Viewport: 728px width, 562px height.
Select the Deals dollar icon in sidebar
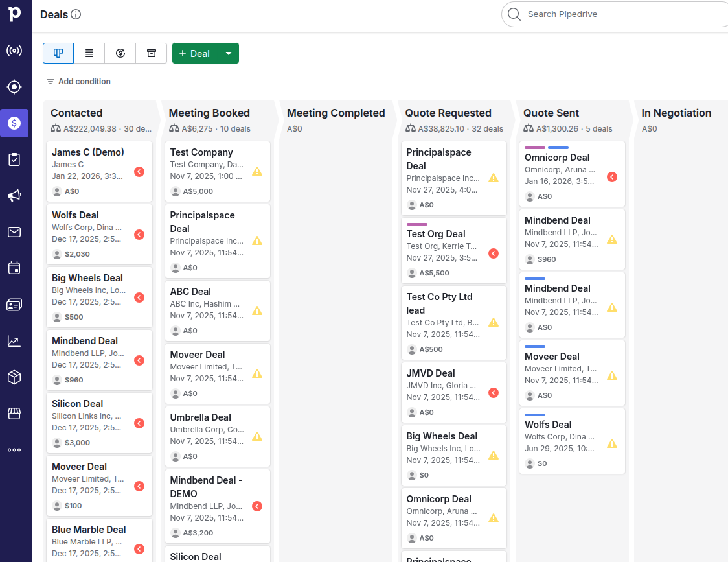click(x=14, y=123)
